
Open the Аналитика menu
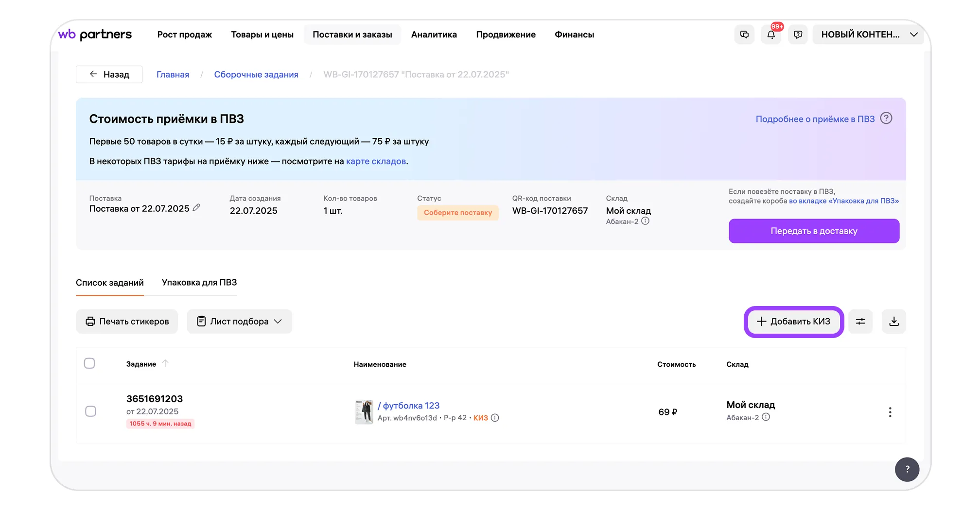coord(434,34)
